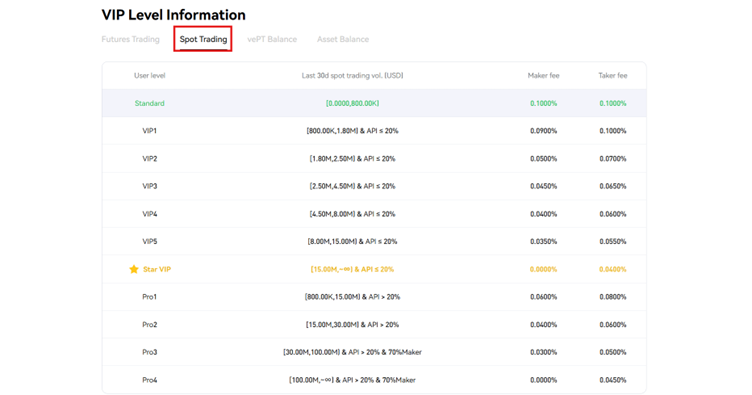The image size is (752, 395).
Task: Click the User level column header
Action: (150, 75)
